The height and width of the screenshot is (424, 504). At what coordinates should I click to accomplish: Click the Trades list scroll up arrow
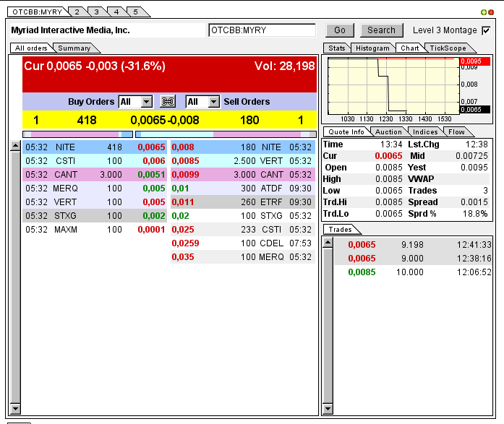coord(328,242)
